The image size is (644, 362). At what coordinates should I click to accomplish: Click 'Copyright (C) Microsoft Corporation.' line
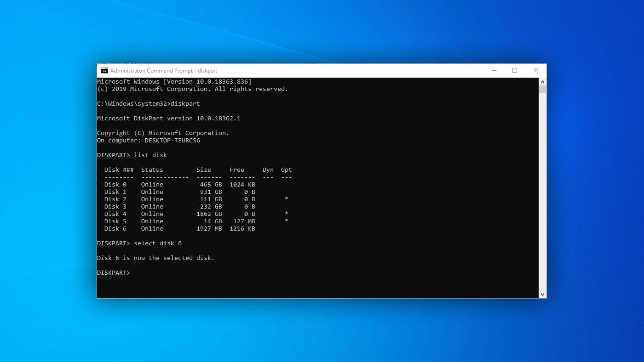pyautogui.click(x=163, y=133)
